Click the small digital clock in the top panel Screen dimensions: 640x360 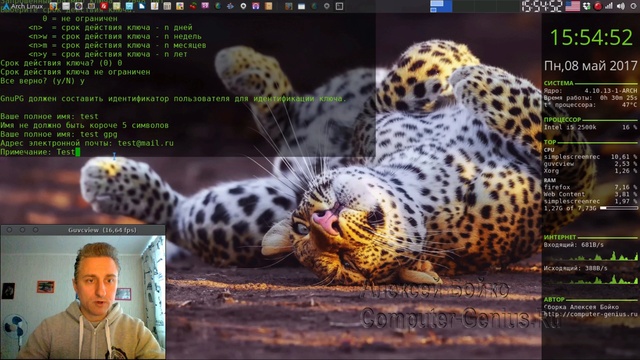(542, 6)
